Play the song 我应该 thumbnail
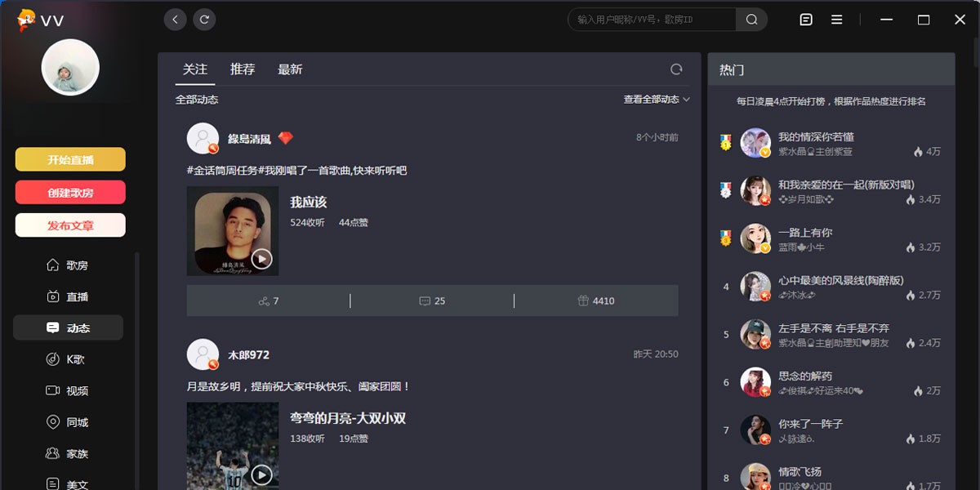The height and width of the screenshot is (490, 980). pos(261,259)
